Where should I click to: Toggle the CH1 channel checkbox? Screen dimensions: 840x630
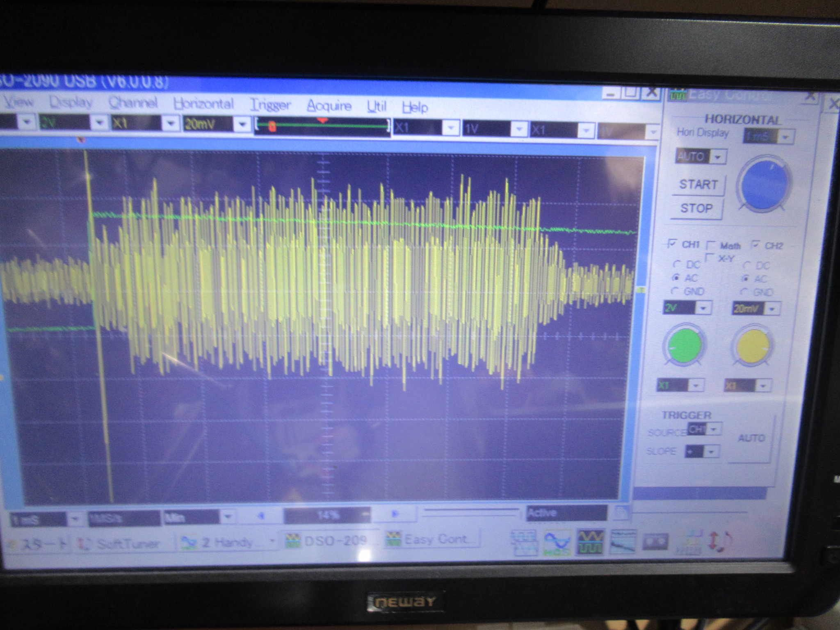[x=671, y=244]
